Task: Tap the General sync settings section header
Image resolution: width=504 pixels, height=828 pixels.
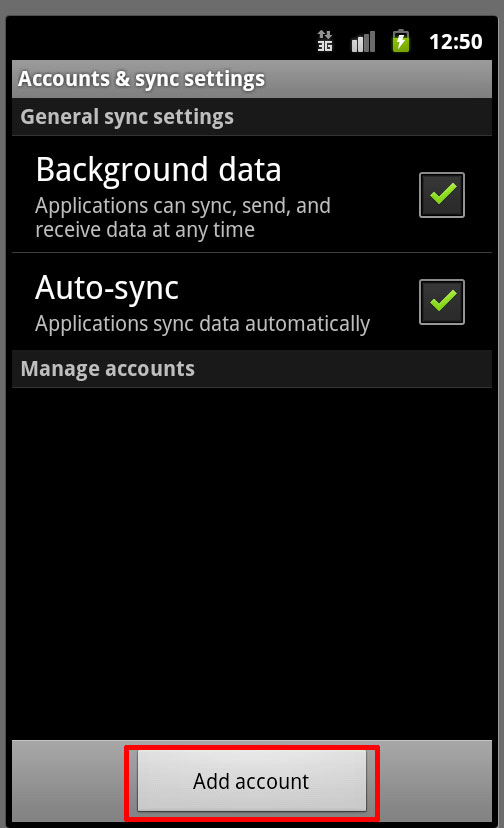Action: tap(252, 117)
